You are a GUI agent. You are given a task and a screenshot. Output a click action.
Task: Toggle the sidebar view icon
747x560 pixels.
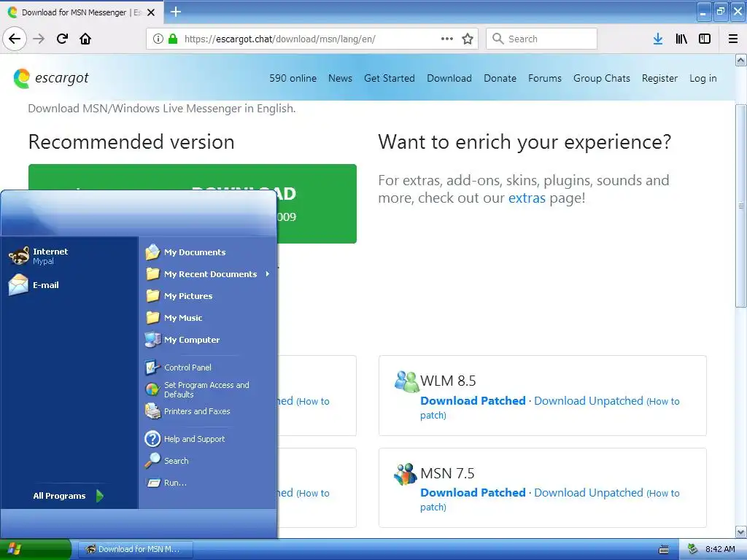705,39
